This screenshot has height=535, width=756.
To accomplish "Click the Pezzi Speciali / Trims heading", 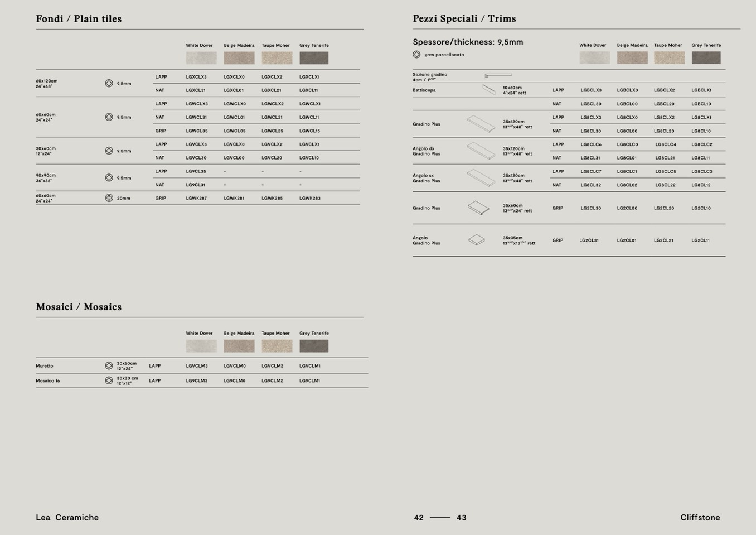I will (464, 19).
